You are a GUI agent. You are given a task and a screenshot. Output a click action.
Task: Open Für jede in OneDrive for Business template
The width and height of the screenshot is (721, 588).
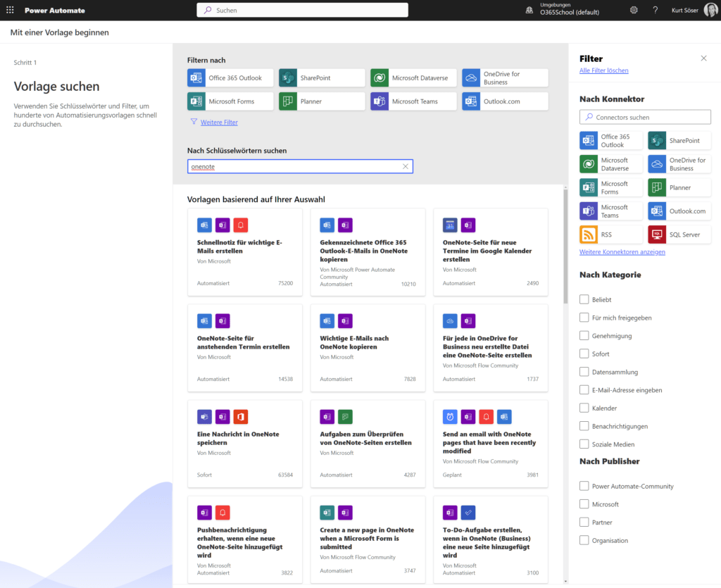[491, 348]
